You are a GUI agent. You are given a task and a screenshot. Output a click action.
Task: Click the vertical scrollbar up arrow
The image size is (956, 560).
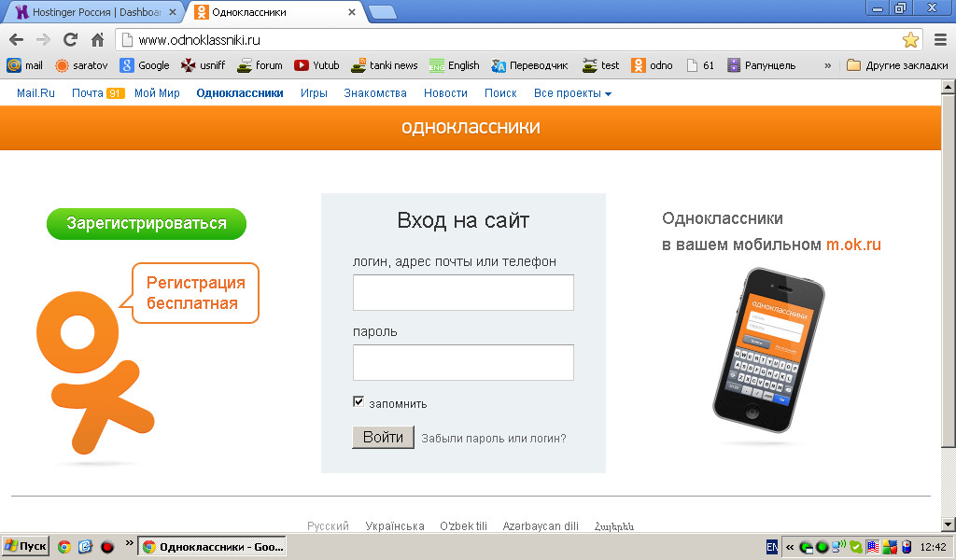coord(949,87)
